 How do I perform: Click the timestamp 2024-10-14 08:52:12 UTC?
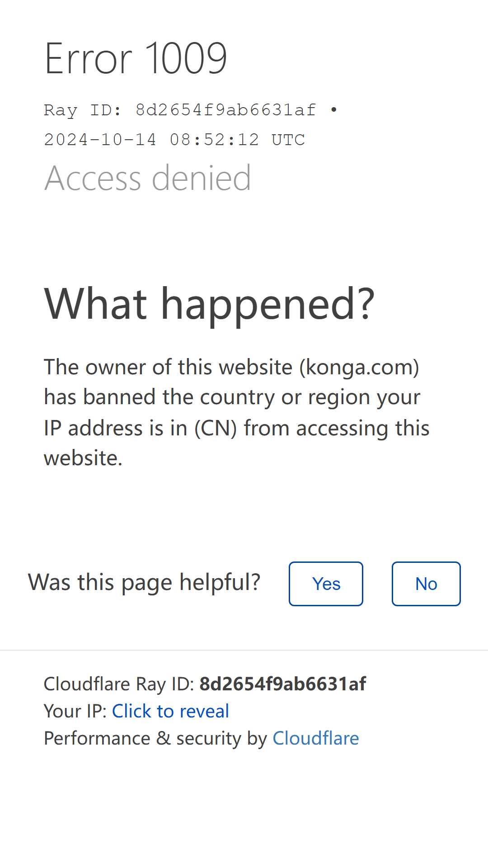tap(174, 140)
